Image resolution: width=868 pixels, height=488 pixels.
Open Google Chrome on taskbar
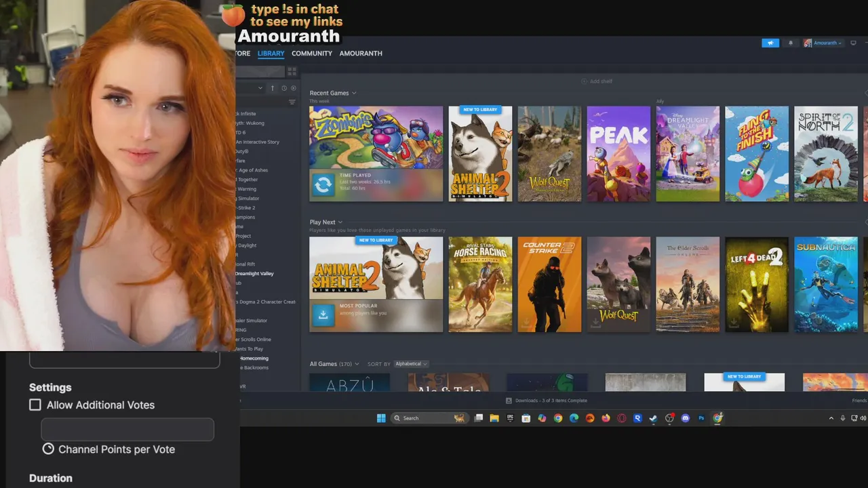558,418
